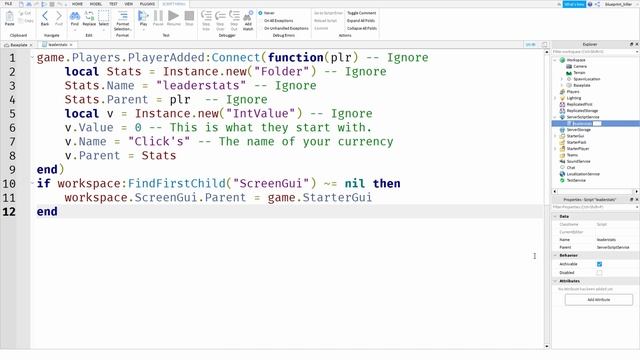
Task: Switch to the MODEL ribbon tab
Action: click(96, 4)
